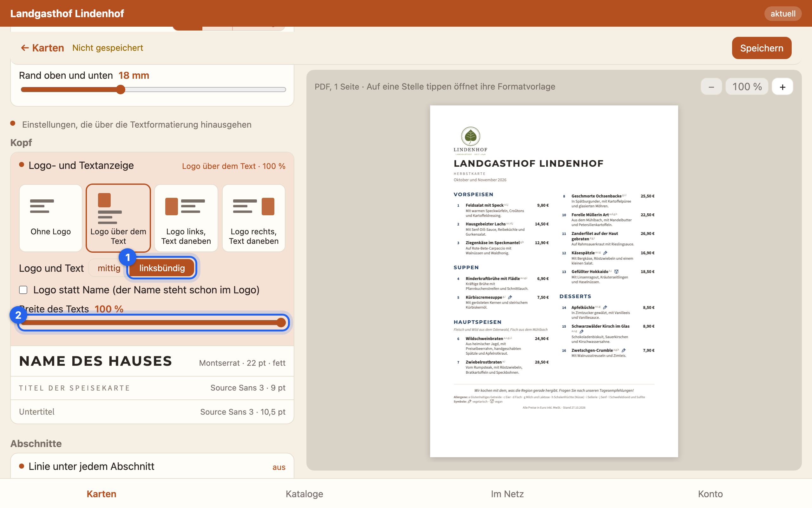
Task: Set logo and text alignment to mittig
Action: 109,268
